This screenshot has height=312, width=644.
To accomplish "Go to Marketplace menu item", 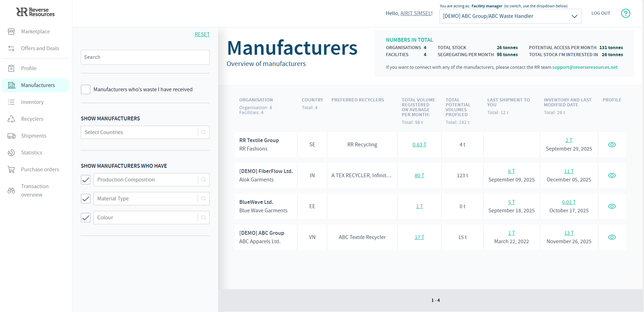I will (x=35, y=32).
